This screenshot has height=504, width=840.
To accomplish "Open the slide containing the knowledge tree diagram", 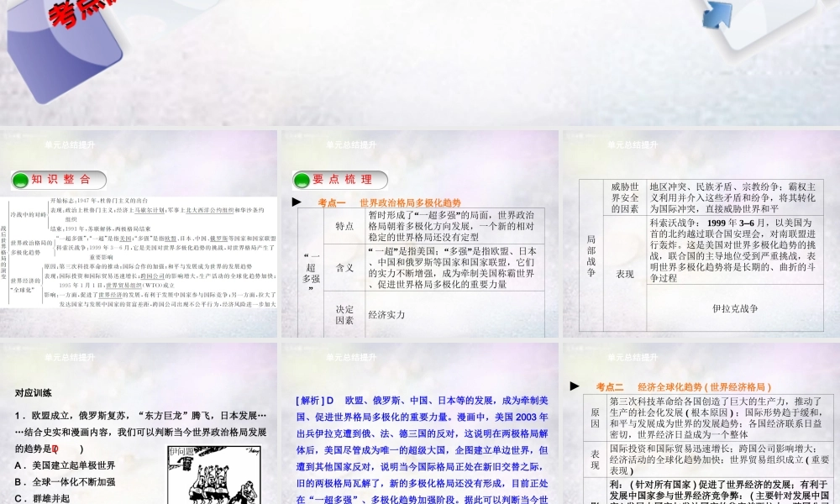I will click(x=139, y=234).
